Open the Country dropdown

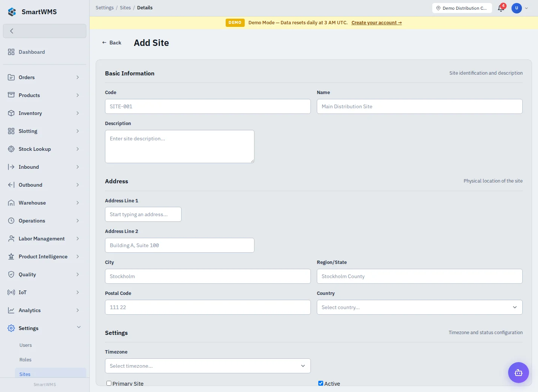point(420,307)
